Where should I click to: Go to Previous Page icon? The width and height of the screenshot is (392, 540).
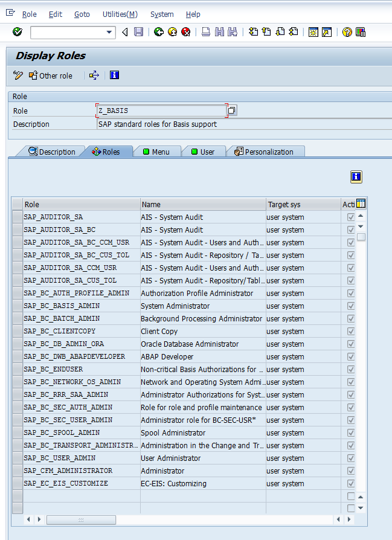[266, 32]
